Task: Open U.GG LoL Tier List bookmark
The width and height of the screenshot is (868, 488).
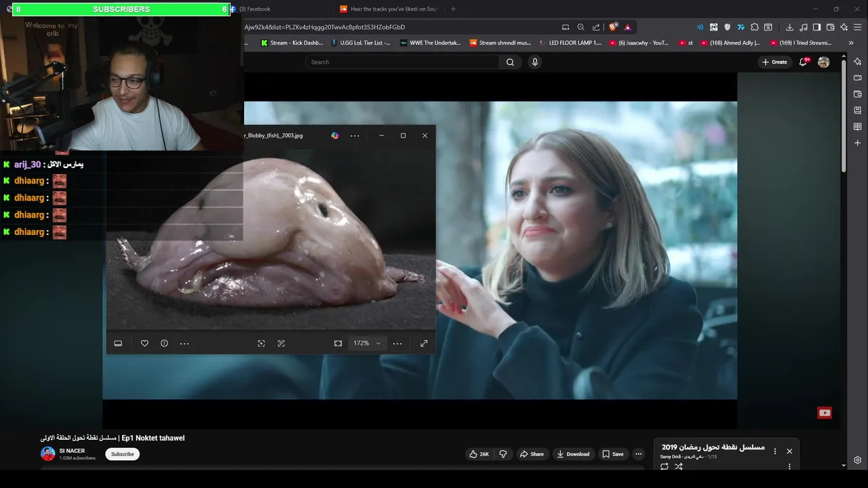Action: [x=361, y=43]
